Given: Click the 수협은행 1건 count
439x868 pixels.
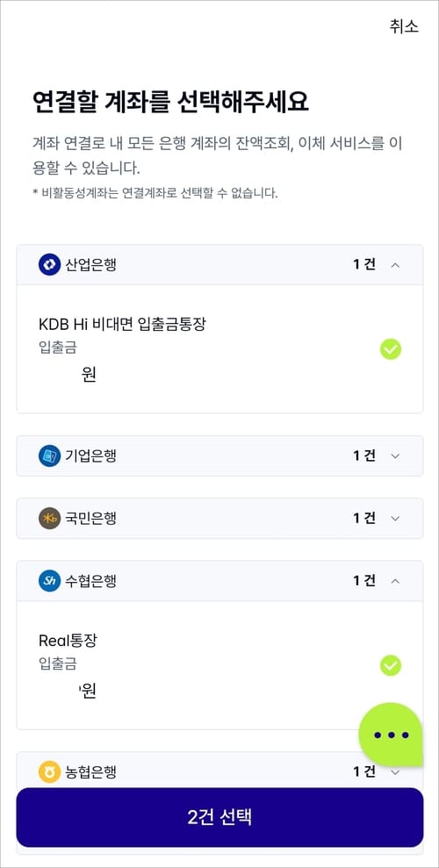Looking at the screenshot, I should tap(364, 581).
